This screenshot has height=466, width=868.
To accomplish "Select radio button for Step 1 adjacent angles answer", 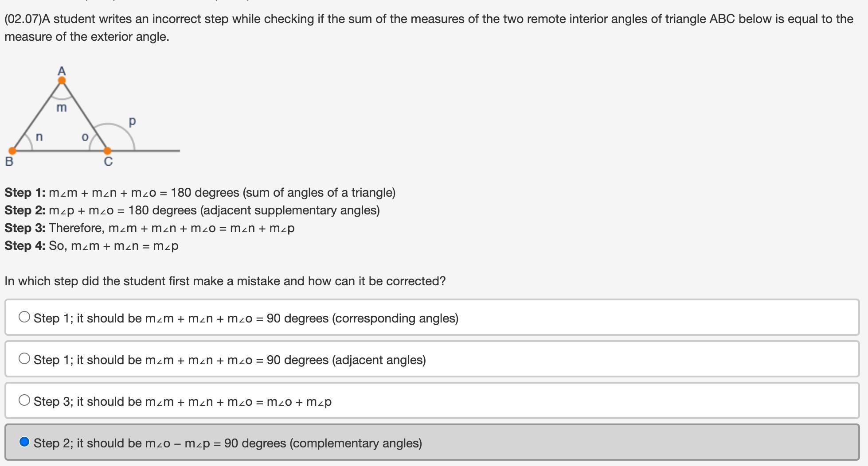I will pyautogui.click(x=24, y=359).
